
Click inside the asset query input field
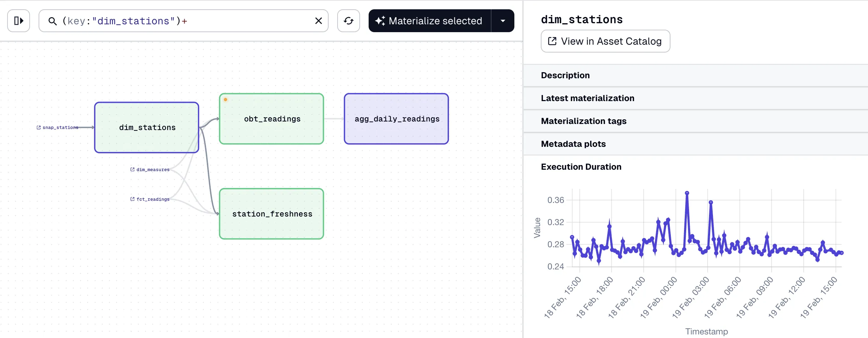click(243, 21)
